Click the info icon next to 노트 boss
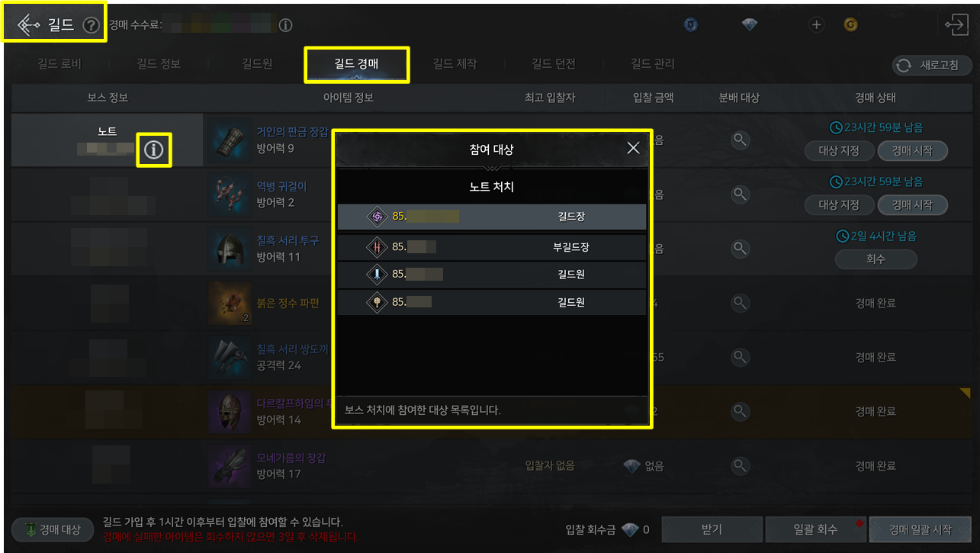Viewport: 980px width, 553px height. pyautogui.click(x=154, y=150)
